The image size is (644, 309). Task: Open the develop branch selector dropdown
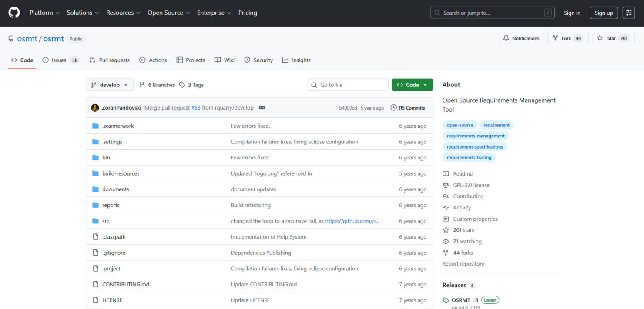pyautogui.click(x=110, y=85)
